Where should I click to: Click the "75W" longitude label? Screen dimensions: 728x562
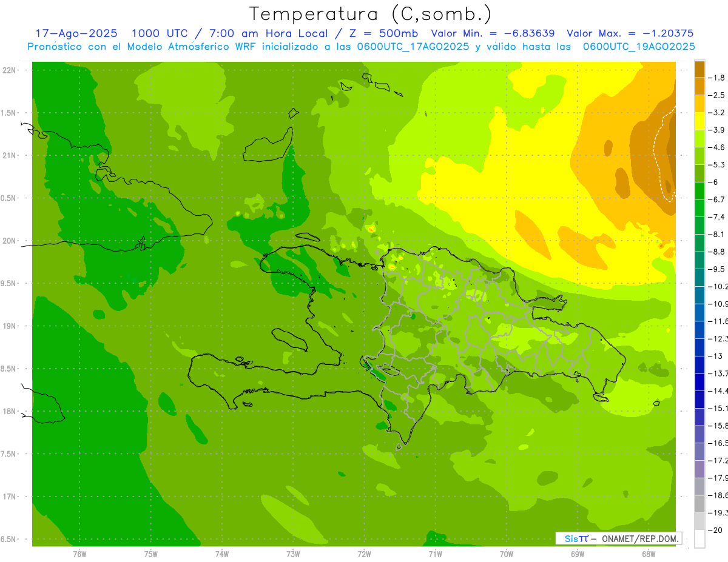pos(151,554)
